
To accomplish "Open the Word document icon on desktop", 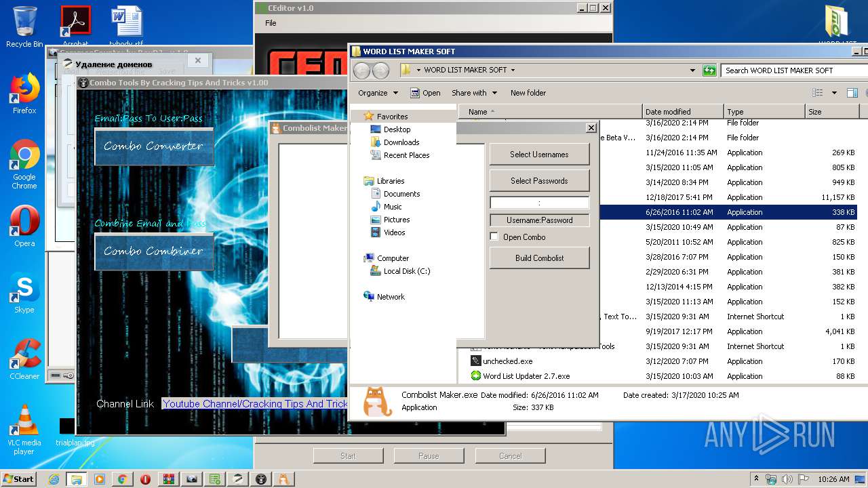I will coord(127,26).
